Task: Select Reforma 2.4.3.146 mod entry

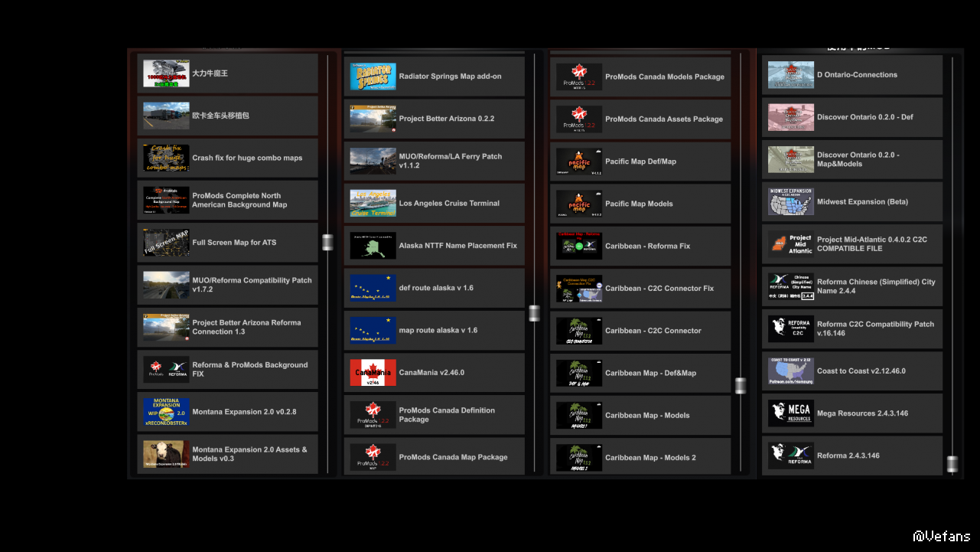Action: point(851,456)
